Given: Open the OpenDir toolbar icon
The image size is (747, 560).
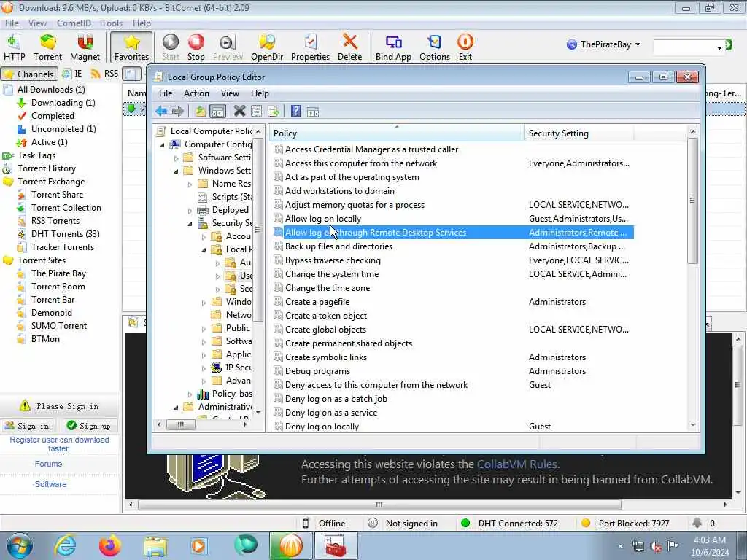Looking at the screenshot, I should click(267, 47).
